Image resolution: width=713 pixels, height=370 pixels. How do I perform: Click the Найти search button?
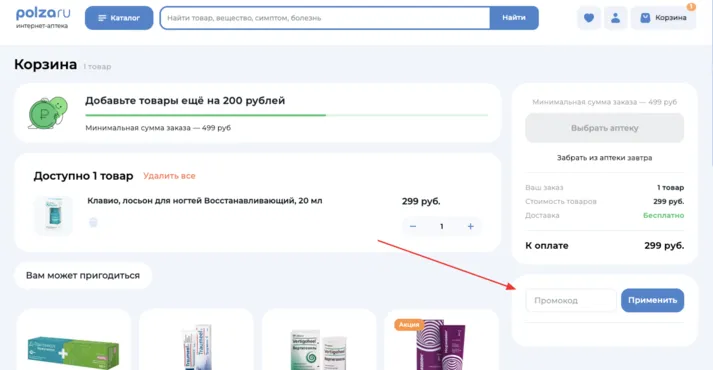[514, 18]
